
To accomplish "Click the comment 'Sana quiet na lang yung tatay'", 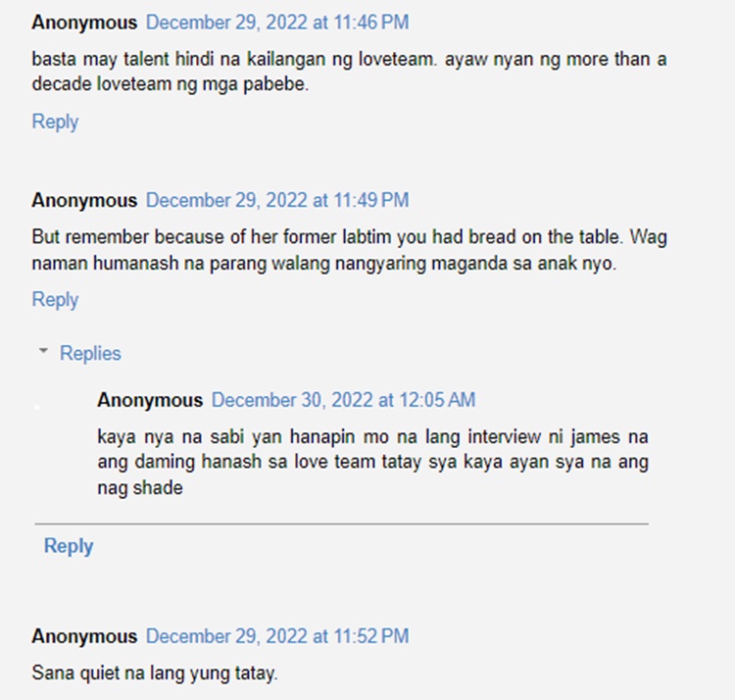I will click(155, 674).
